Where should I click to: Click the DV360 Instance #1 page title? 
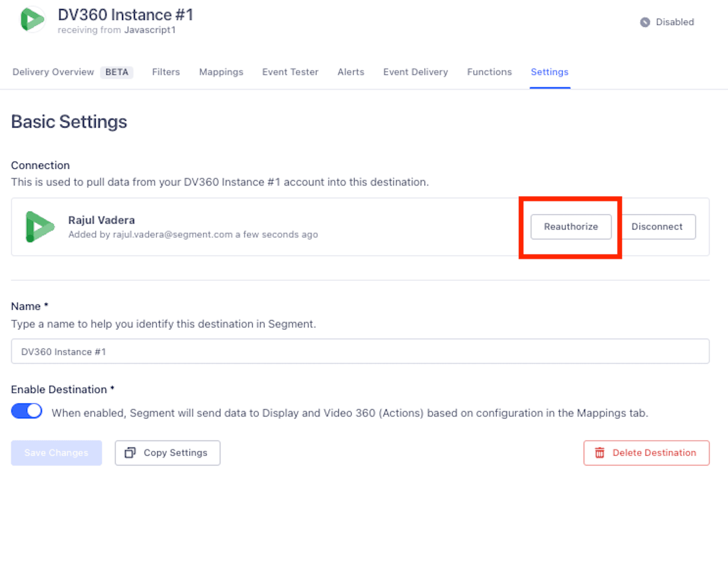tap(125, 15)
